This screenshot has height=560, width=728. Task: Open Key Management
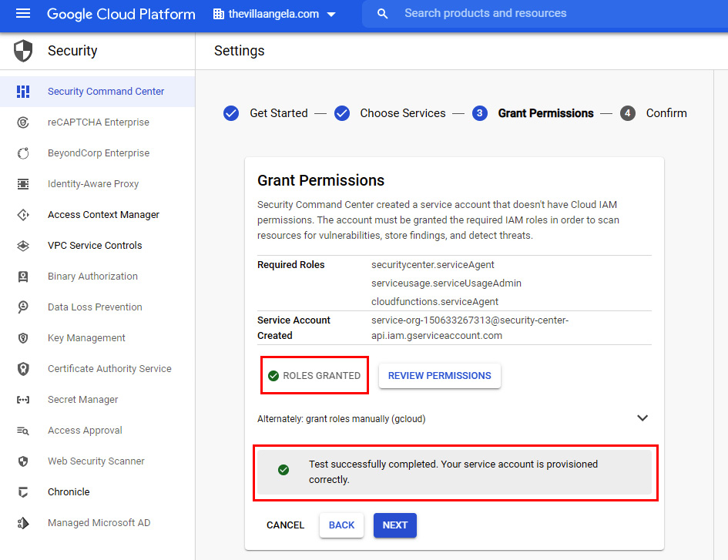tap(98, 338)
